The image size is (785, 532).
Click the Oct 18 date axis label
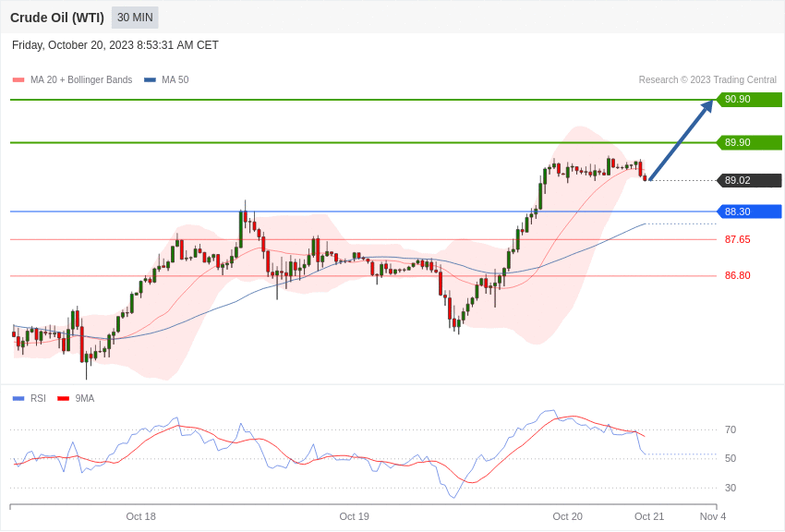pyautogui.click(x=140, y=516)
